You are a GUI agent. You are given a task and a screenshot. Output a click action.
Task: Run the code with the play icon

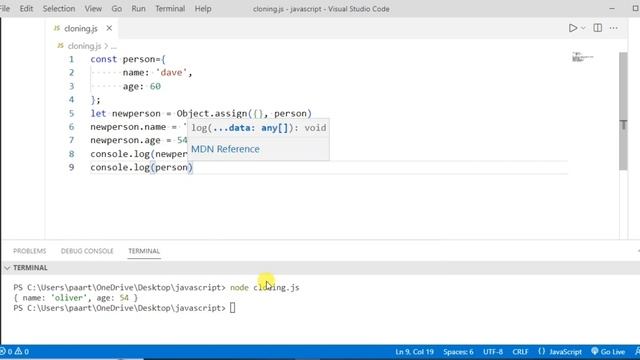(573, 28)
